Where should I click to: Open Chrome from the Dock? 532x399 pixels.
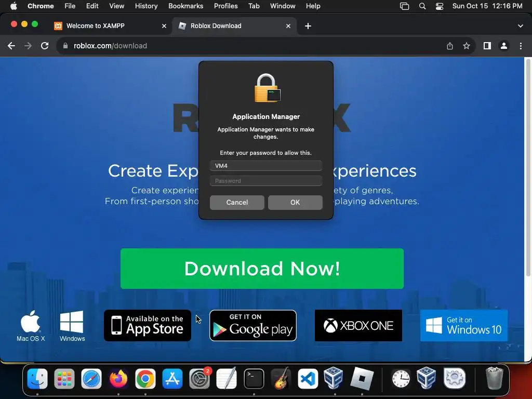click(x=145, y=379)
